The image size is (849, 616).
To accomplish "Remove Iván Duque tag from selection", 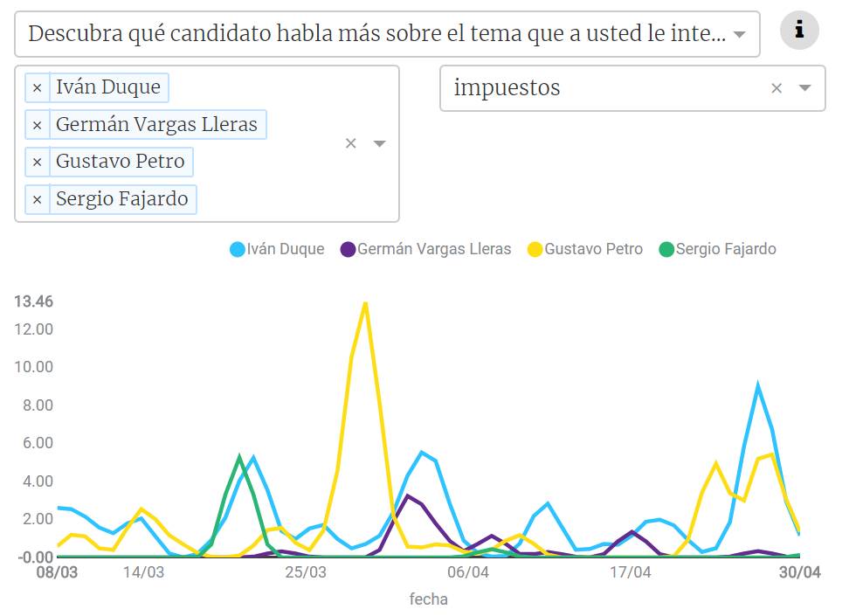I will (x=37, y=87).
